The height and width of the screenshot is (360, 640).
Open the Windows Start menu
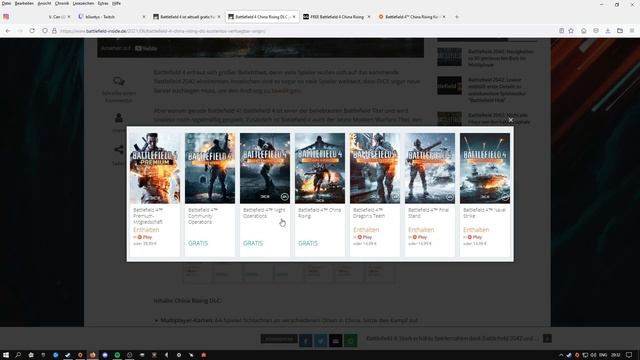[x=6, y=355]
